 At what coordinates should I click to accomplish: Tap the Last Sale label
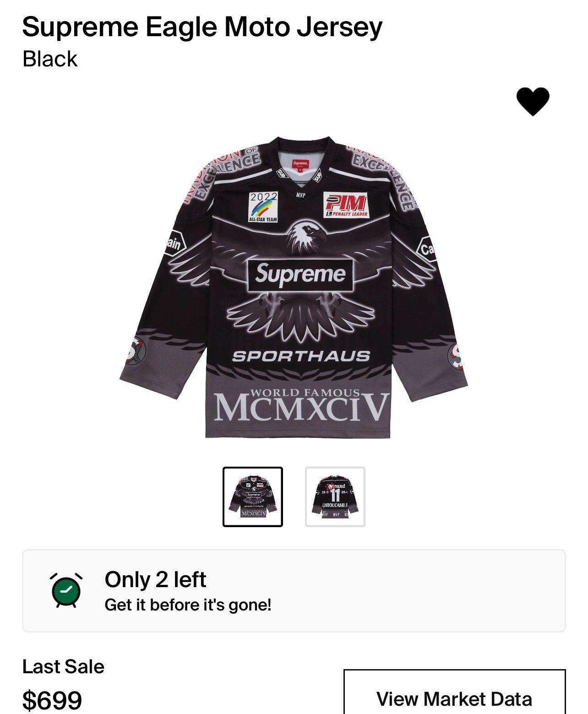pyautogui.click(x=63, y=667)
